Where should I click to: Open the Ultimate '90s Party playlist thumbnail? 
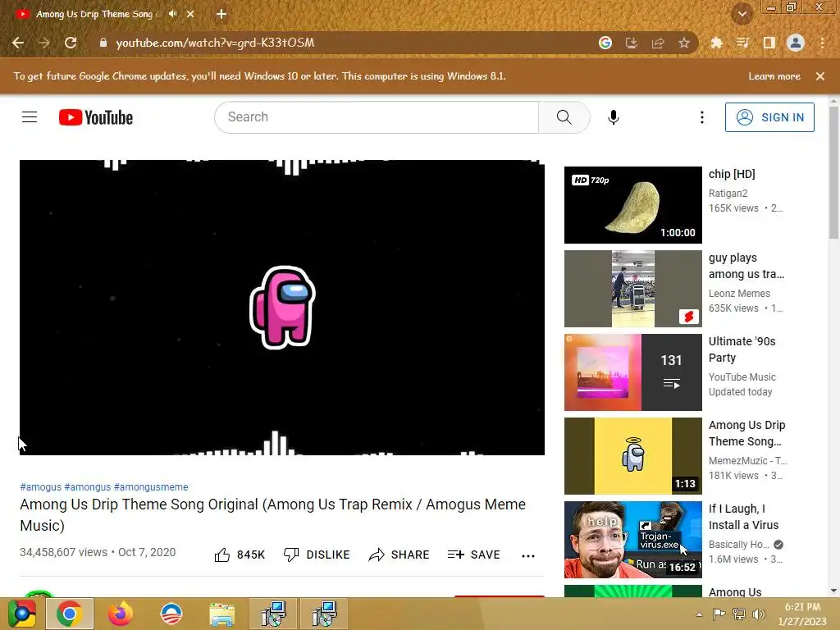[632, 372]
